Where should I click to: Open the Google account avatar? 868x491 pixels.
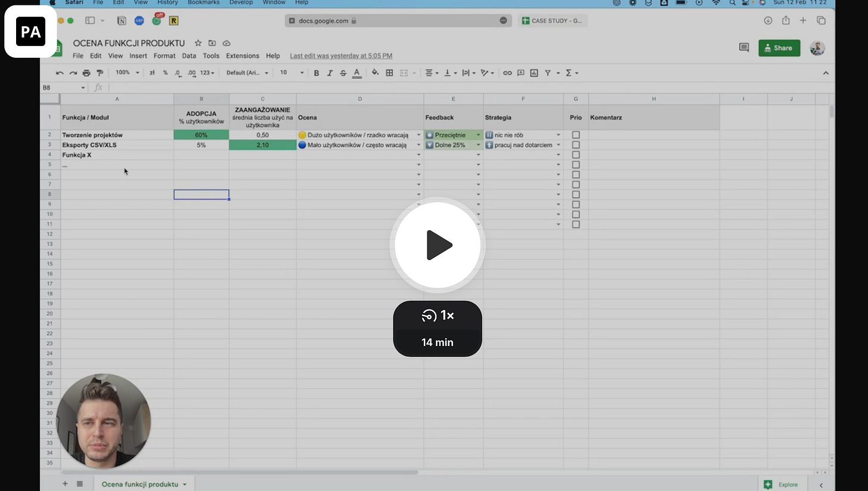(817, 48)
